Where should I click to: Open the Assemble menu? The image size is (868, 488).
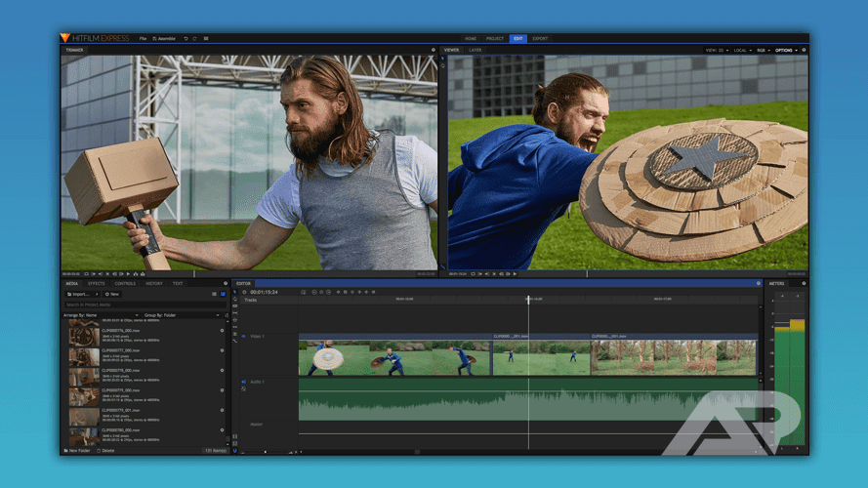point(164,39)
